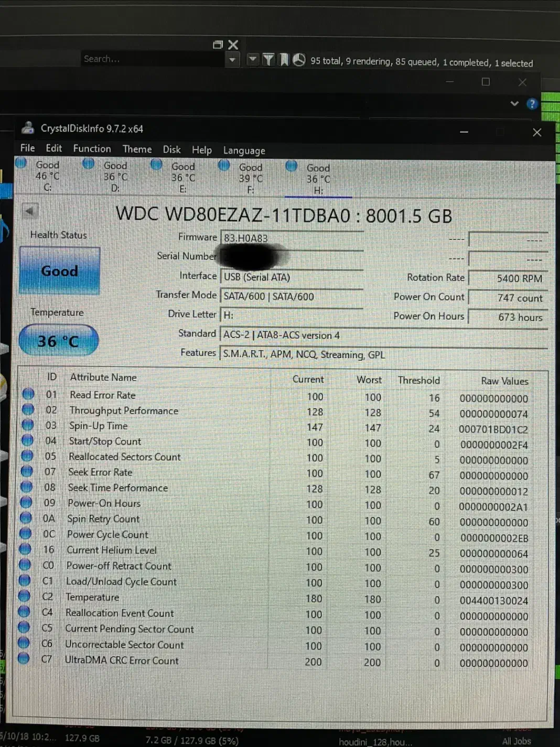560x747 pixels.
Task: Click the Good health status button
Action: point(59,270)
